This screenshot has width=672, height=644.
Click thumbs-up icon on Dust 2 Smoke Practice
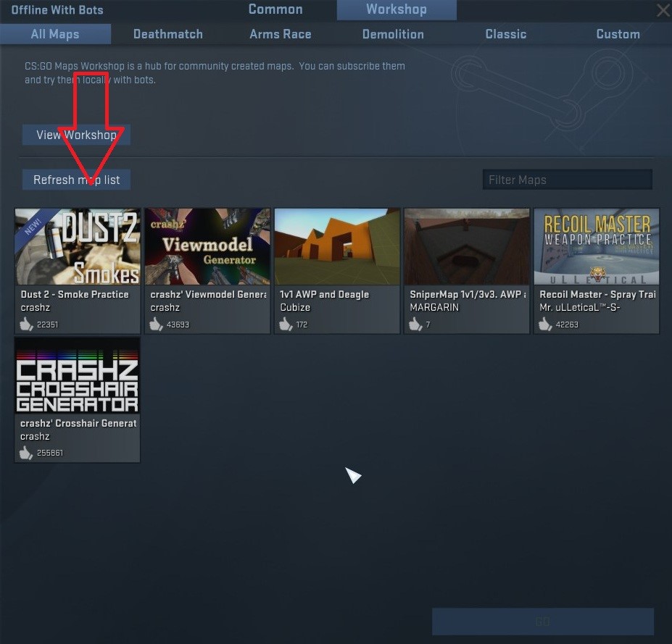(x=26, y=324)
